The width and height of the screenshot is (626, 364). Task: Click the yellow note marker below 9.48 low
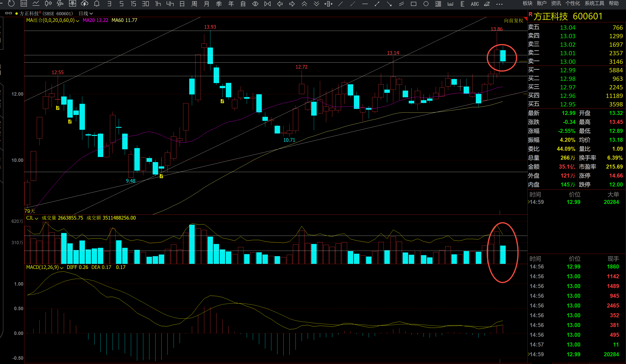[161, 176]
